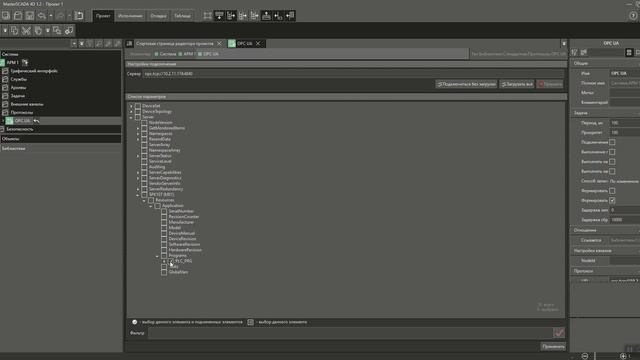Open the Исполнение tab
Screen dimensions: 640x360
pyautogui.click(x=130, y=16)
